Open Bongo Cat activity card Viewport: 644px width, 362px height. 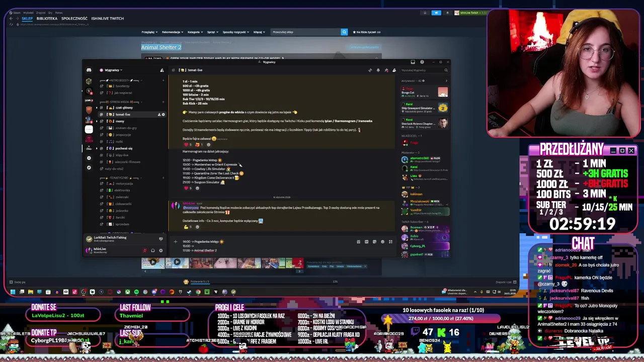[424, 92]
